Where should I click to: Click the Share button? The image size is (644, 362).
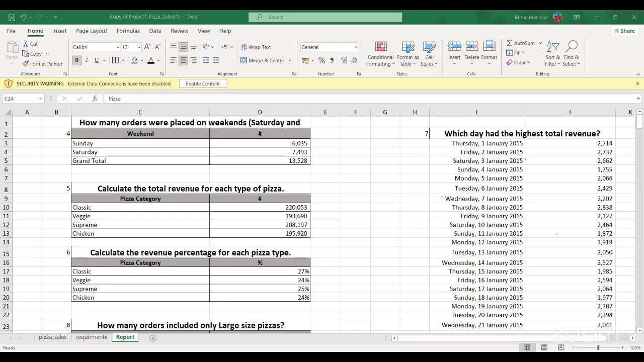[x=624, y=31]
